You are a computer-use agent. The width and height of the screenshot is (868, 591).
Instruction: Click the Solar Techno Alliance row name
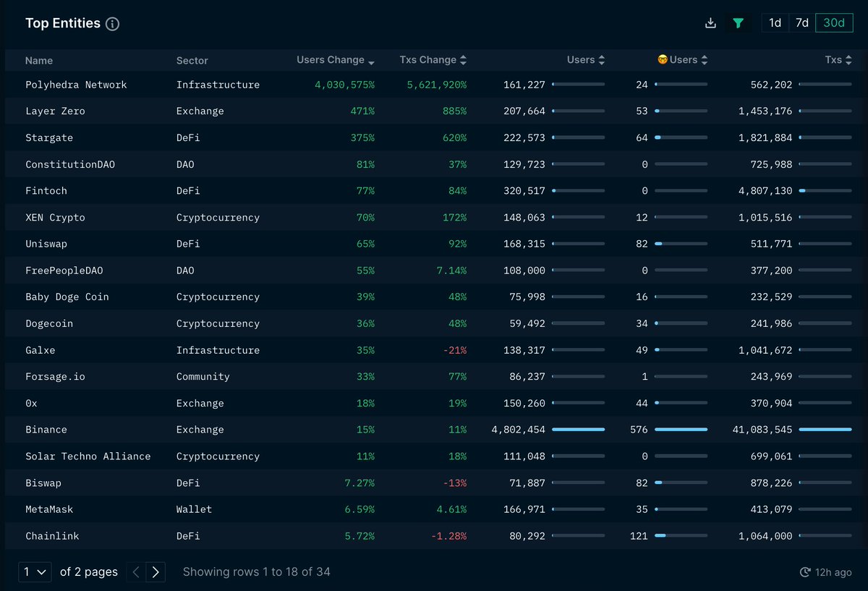88,456
